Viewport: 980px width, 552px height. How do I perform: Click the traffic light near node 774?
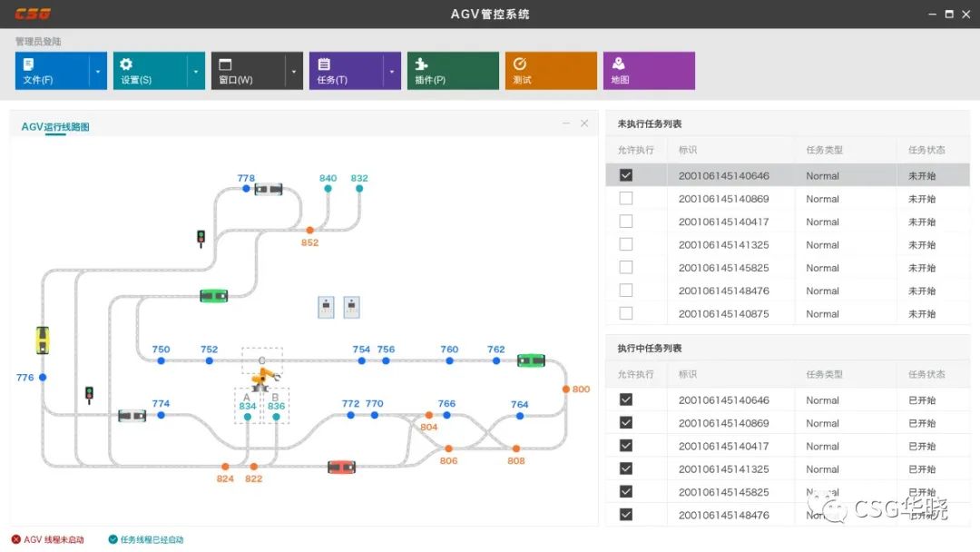click(89, 394)
